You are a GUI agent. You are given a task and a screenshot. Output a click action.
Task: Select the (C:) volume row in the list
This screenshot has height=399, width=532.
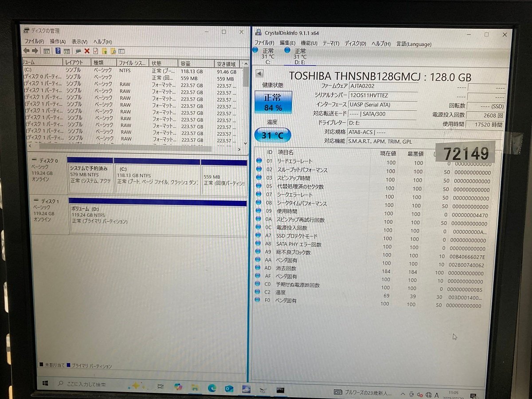point(132,70)
